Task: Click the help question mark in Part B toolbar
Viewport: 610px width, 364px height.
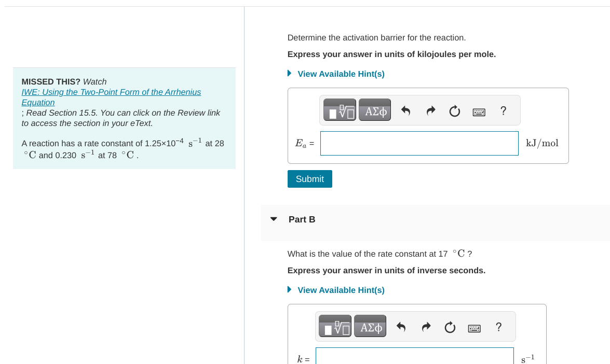Action: point(498,327)
